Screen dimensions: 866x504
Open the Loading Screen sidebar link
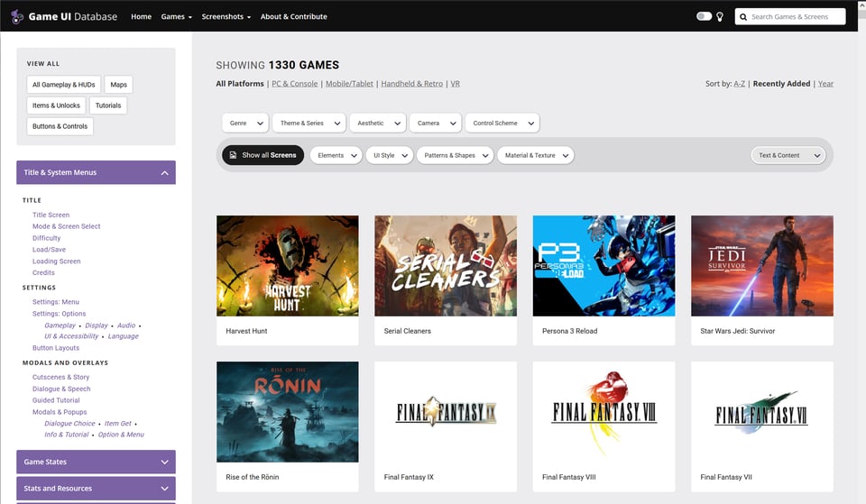(57, 261)
